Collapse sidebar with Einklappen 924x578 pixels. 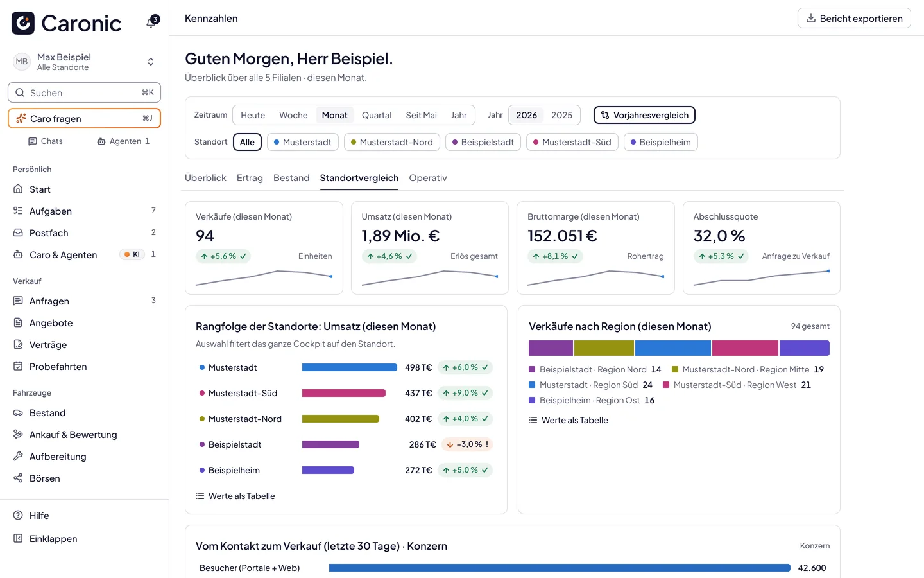coord(84,539)
